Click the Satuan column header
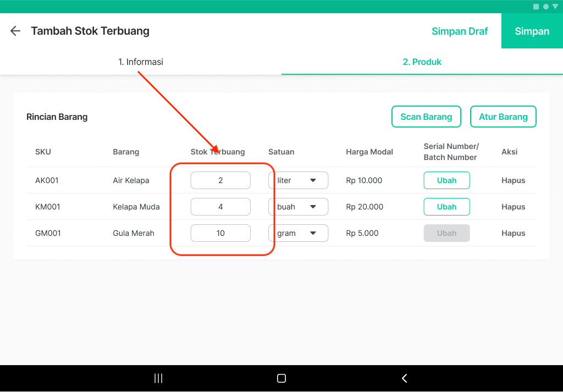Viewport: 563px width, 392px height. [281, 152]
